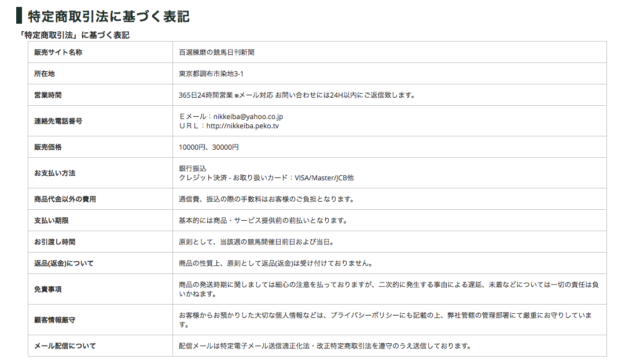Image resolution: width=640 pixels, height=363 pixels.
Task: Click the price text 10000円、30000円
Action: point(209,147)
